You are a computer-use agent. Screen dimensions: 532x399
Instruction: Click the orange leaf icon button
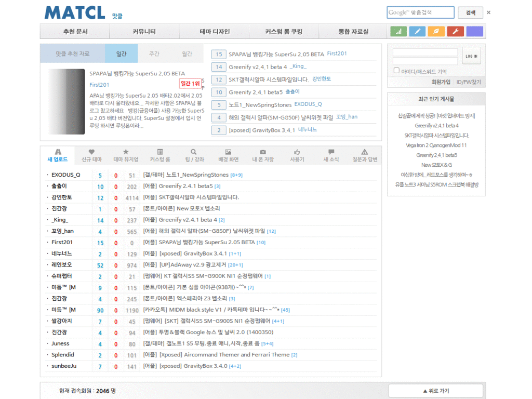coord(436,32)
